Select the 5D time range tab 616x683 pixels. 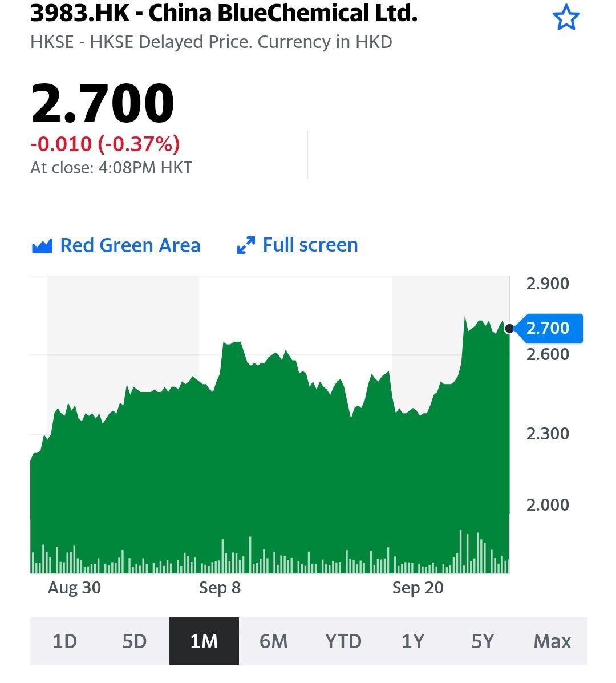click(x=135, y=641)
